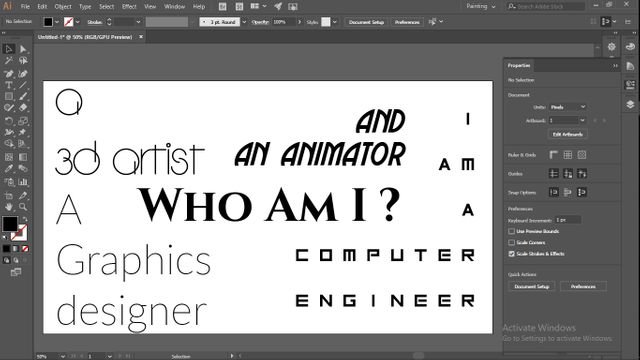640x360 pixels.
Task: Click the Edit Artboards button
Action: [x=567, y=134]
